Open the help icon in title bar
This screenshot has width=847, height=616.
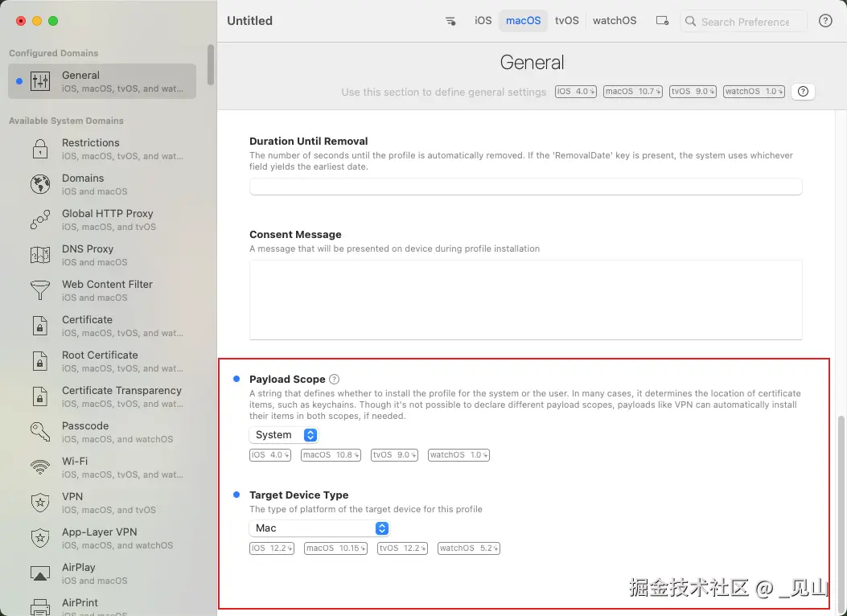824,21
